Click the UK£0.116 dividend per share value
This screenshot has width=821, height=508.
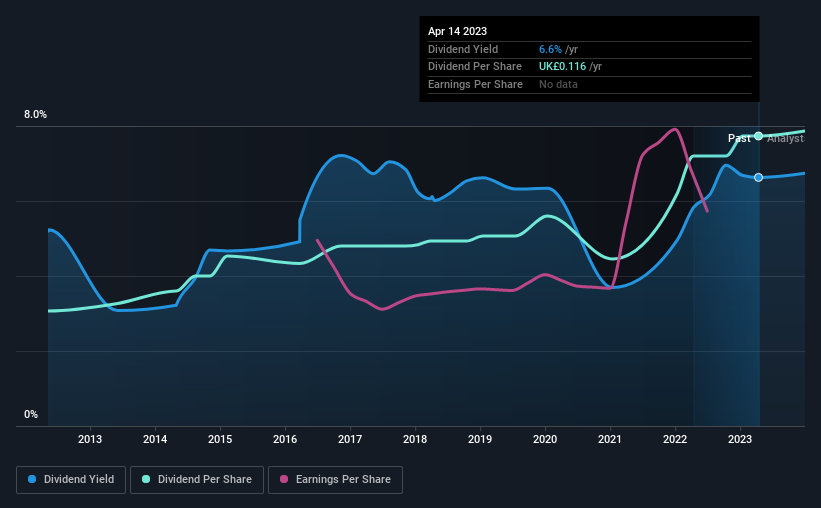click(x=562, y=67)
